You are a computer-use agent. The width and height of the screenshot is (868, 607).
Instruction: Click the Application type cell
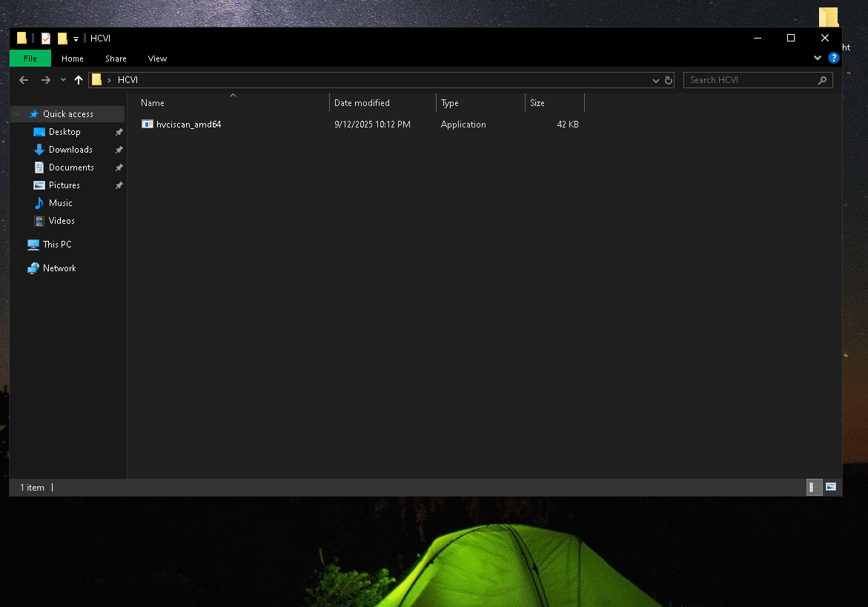(x=463, y=125)
